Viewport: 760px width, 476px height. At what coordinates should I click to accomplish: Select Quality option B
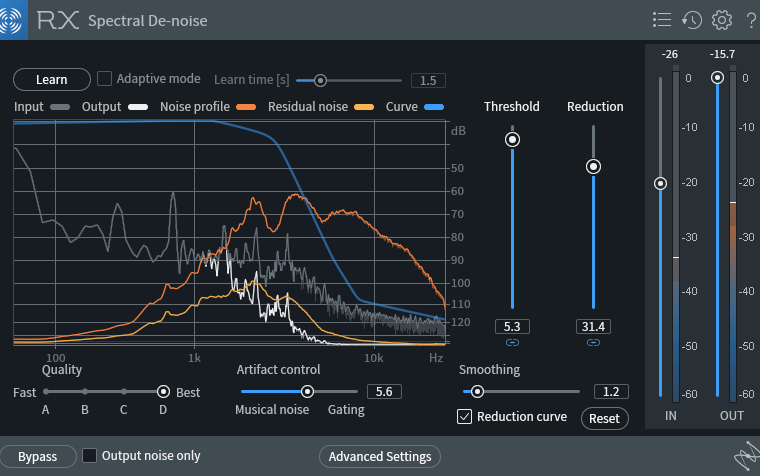click(85, 392)
